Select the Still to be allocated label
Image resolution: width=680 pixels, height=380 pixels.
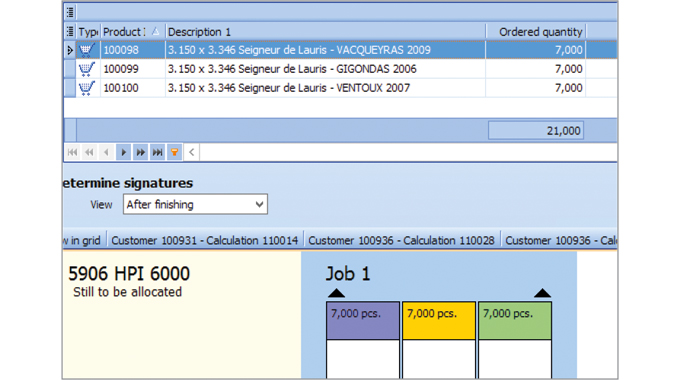(128, 292)
